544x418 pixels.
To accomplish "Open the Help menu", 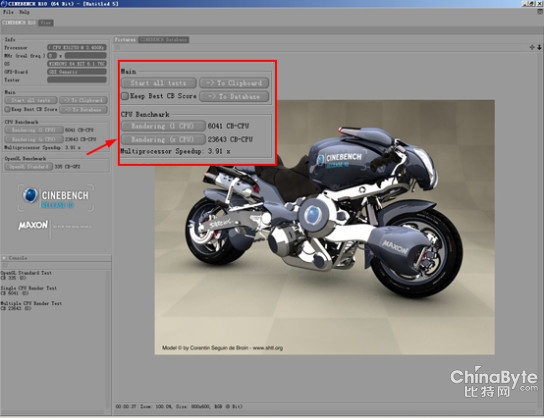I will (24, 12).
